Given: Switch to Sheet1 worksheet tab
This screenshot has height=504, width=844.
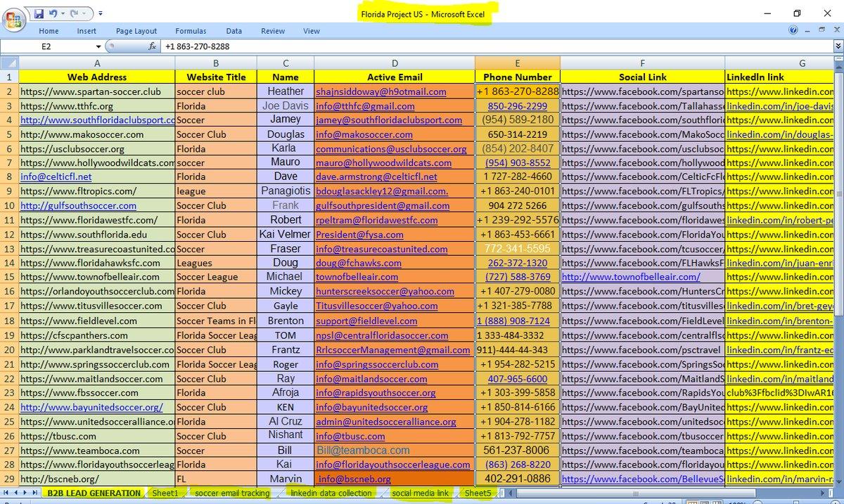Looking at the screenshot, I should (165, 493).
